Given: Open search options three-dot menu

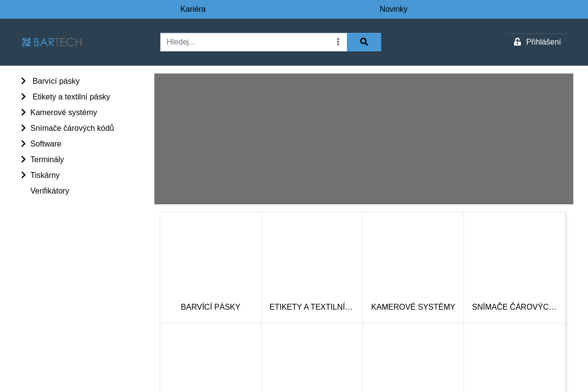Looking at the screenshot, I should click(x=338, y=42).
